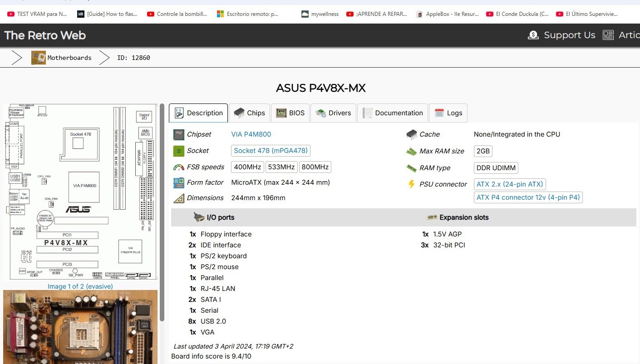Click the Image 1 of 2 (evasive) link
Screen dimensions: 640x364
tap(80, 286)
